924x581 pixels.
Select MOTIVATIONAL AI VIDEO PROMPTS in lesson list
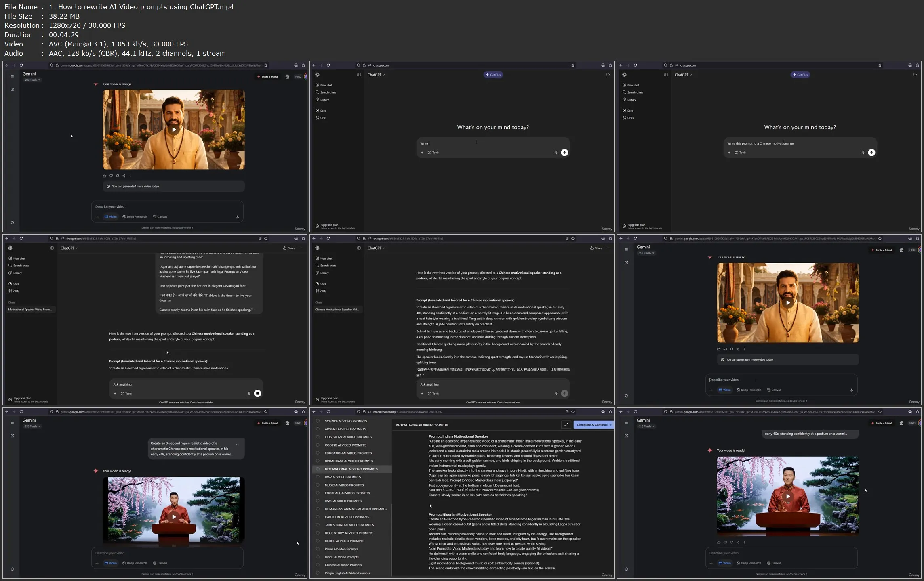pos(351,469)
